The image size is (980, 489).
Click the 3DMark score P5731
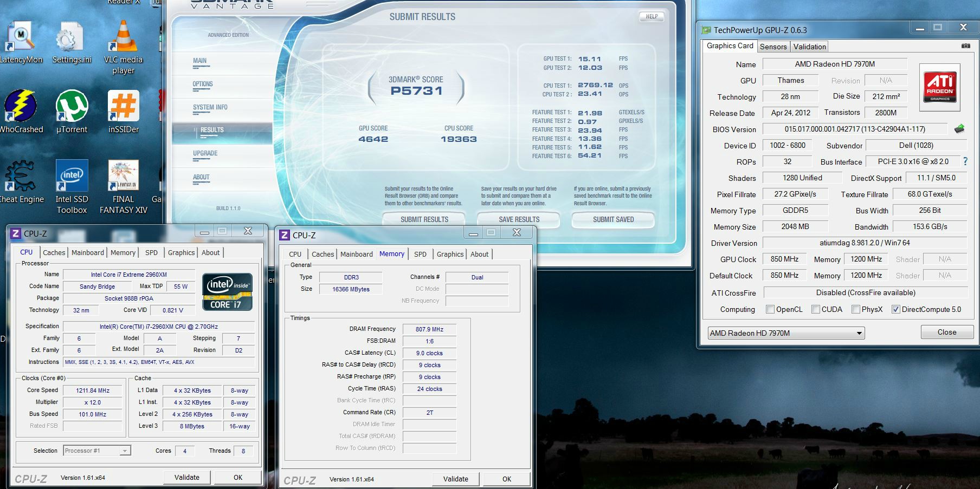(x=416, y=90)
